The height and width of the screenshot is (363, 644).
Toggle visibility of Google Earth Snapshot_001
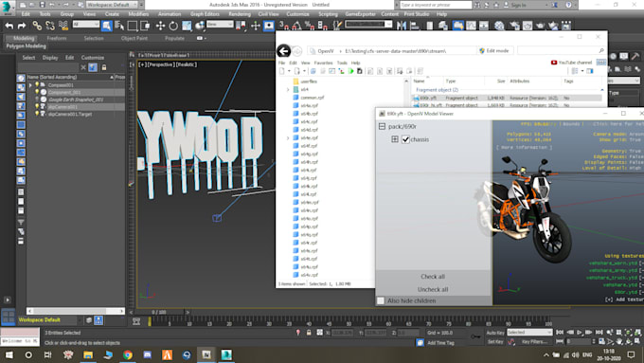click(x=37, y=100)
